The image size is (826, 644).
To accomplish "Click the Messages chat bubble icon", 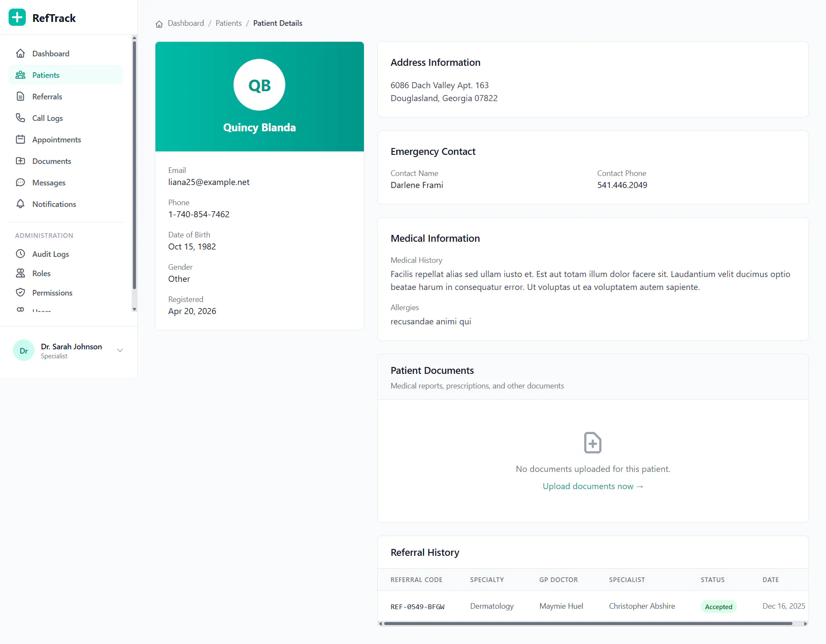I will click(20, 182).
